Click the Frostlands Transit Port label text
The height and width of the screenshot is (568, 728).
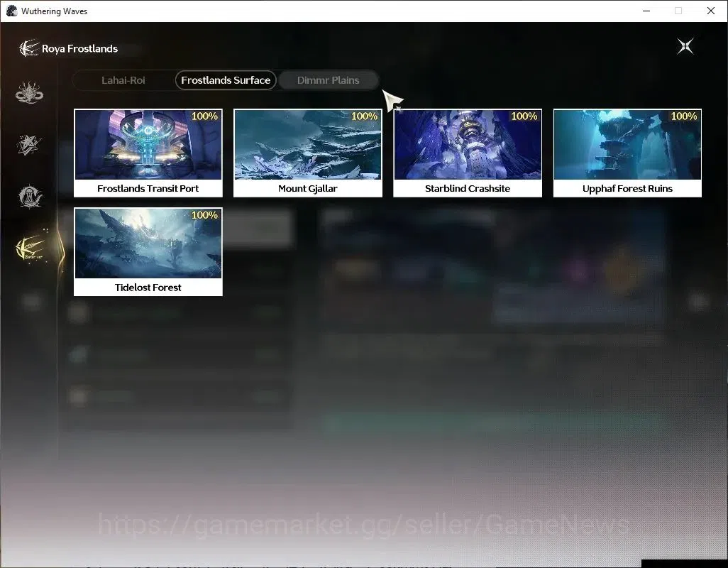[x=148, y=189]
